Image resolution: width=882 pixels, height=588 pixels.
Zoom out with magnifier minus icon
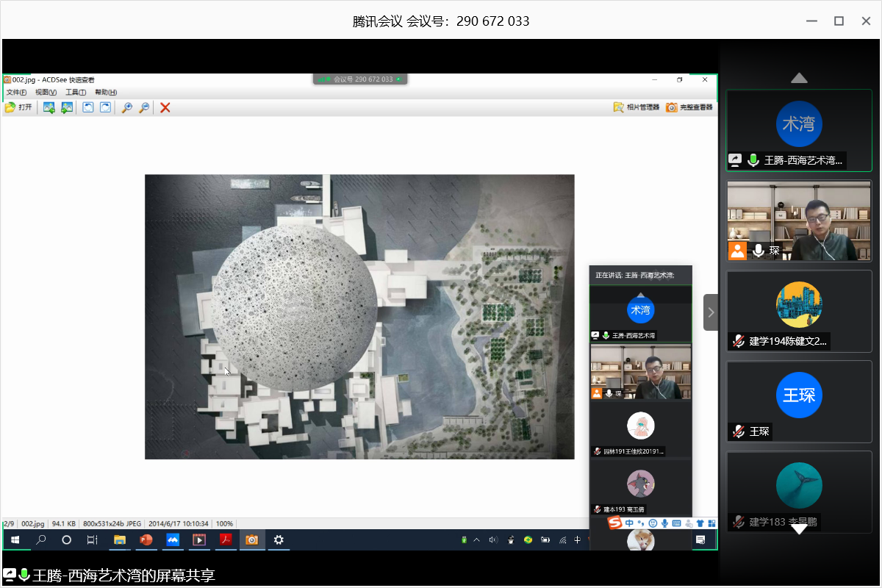(x=144, y=107)
